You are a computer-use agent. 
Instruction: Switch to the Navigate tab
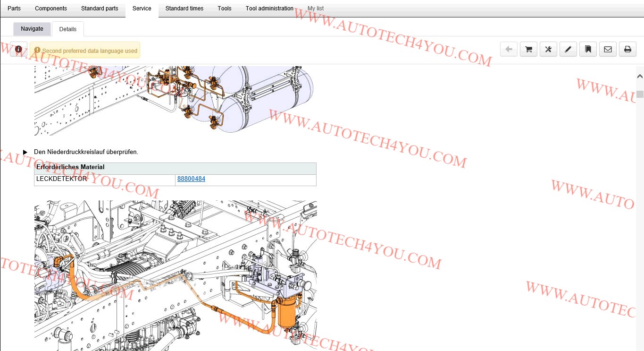pyautogui.click(x=32, y=29)
